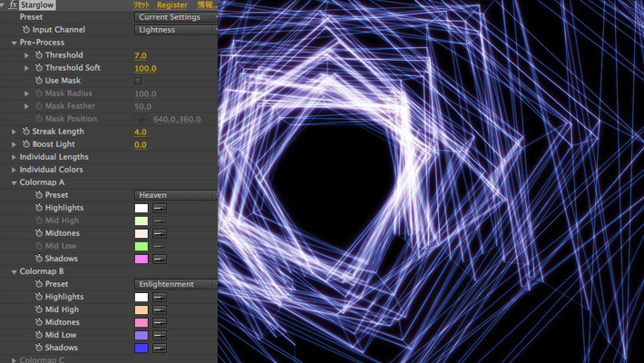Image resolution: width=644 pixels, height=363 pixels.
Task: Collapse the Pre-Process section
Action: 14,43
